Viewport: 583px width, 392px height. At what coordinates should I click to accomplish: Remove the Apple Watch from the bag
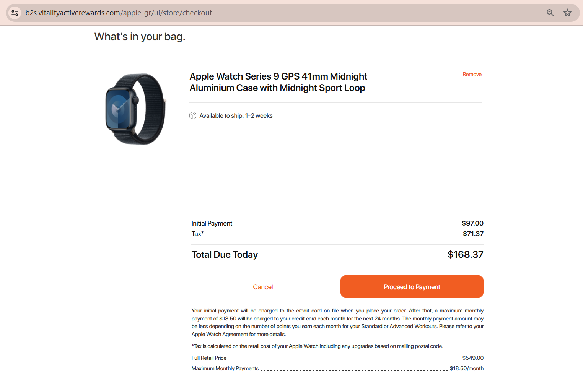coord(472,74)
